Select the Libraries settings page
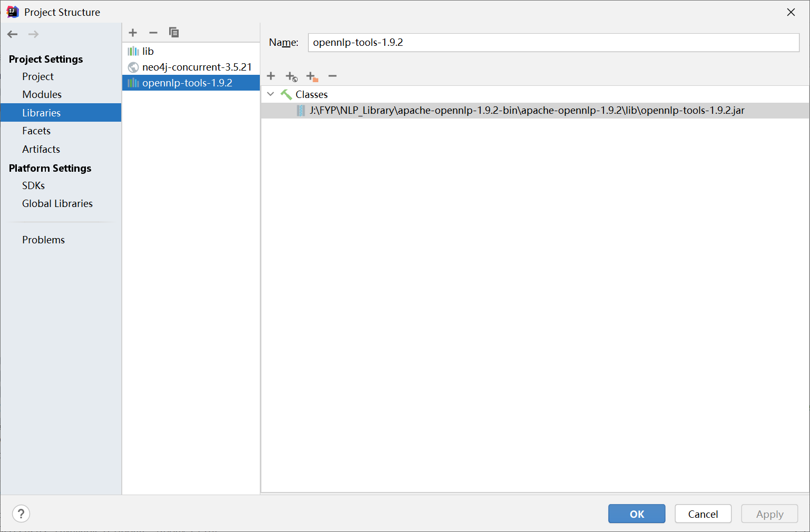Screen dimensions: 810x532 pyautogui.click(x=61, y=113)
